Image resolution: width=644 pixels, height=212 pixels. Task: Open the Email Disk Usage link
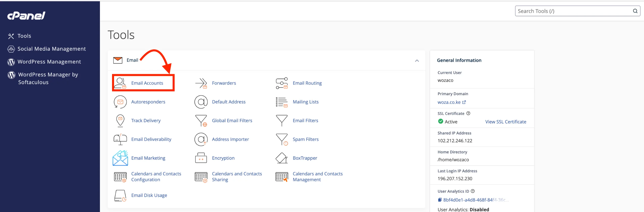[149, 195]
